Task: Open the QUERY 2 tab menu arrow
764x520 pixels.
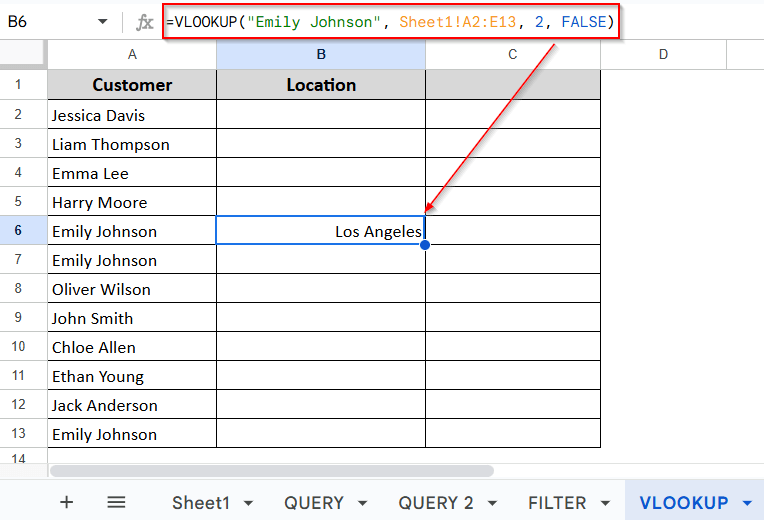Action: point(492,503)
